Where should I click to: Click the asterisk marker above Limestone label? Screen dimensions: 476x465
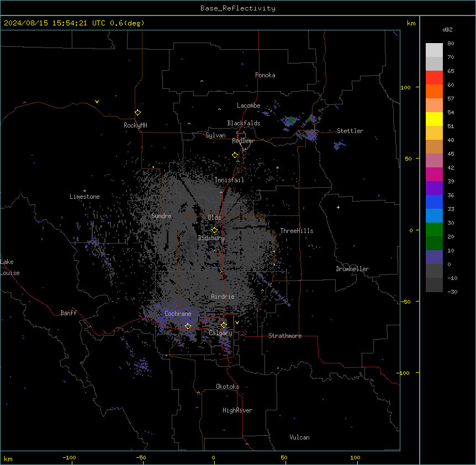(x=84, y=191)
